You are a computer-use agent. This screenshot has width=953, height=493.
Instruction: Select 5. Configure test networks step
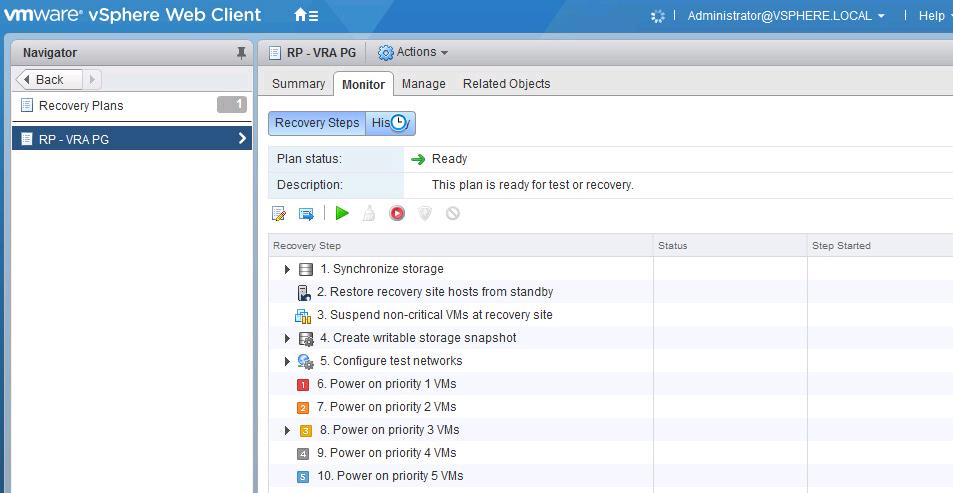tap(391, 361)
